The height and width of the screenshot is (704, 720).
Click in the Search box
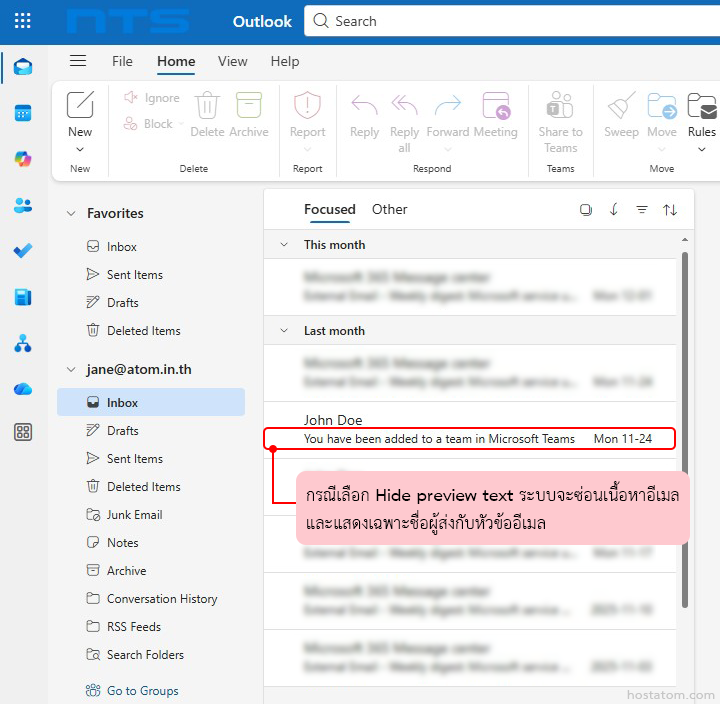pos(512,21)
